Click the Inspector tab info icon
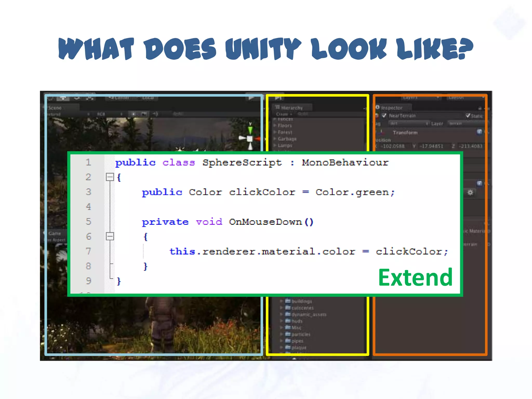 pos(378,107)
